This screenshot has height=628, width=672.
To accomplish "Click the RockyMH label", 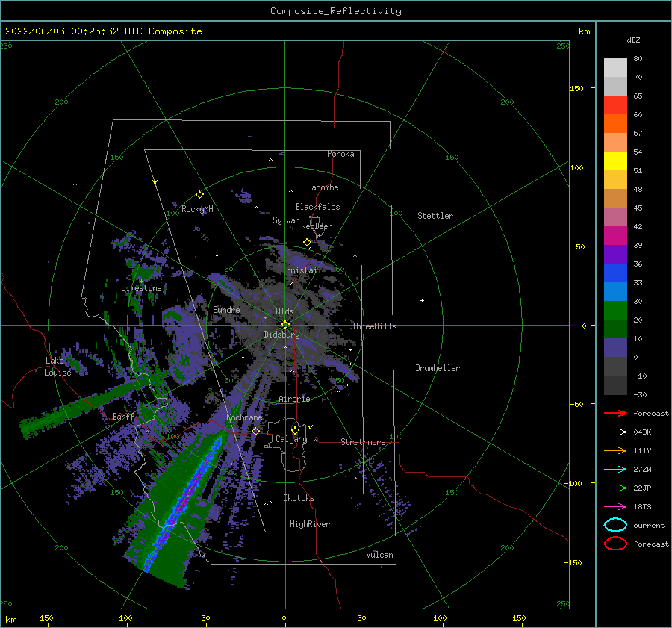I will click(197, 209).
